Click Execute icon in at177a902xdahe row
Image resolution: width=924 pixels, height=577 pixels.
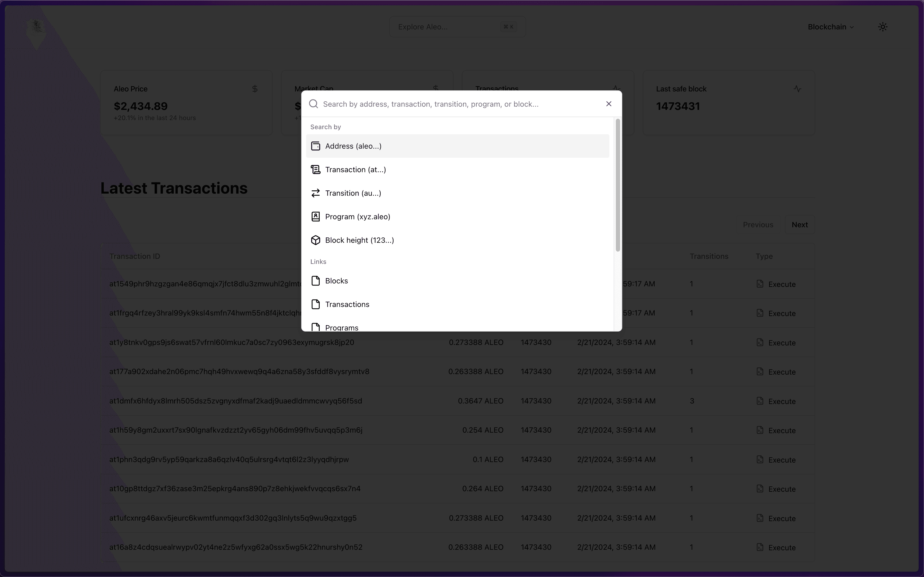pos(760,372)
